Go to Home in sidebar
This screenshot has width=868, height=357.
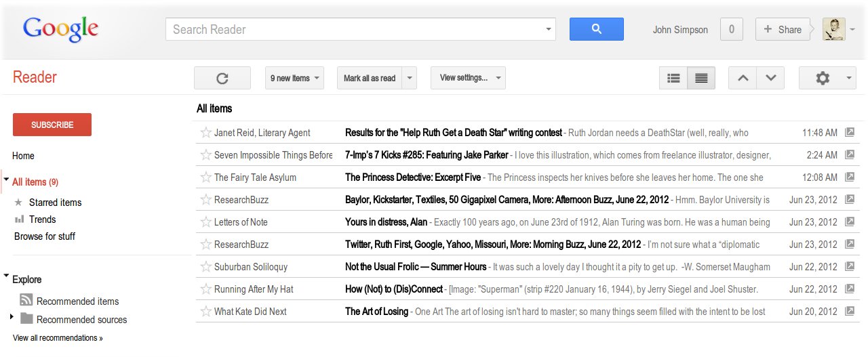coord(23,156)
